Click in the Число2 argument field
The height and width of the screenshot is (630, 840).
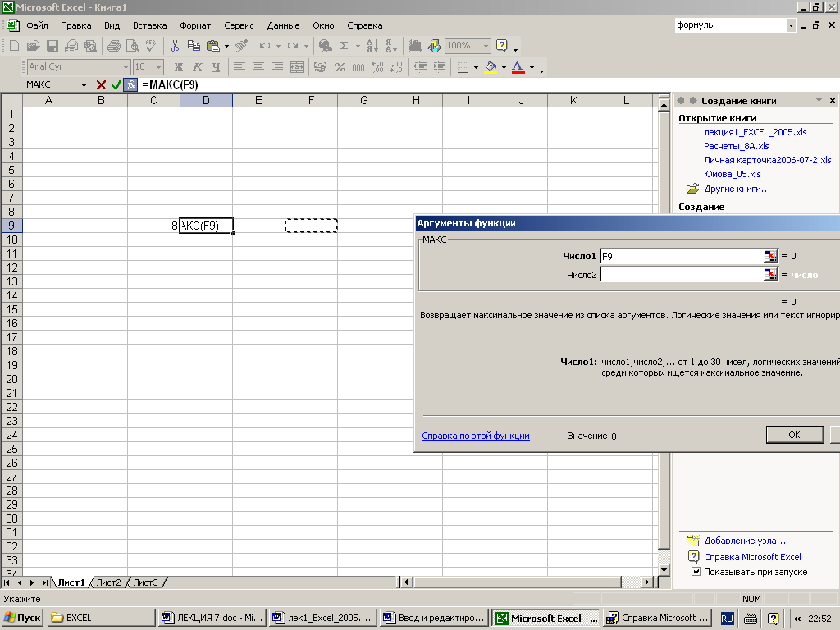click(682, 274)
